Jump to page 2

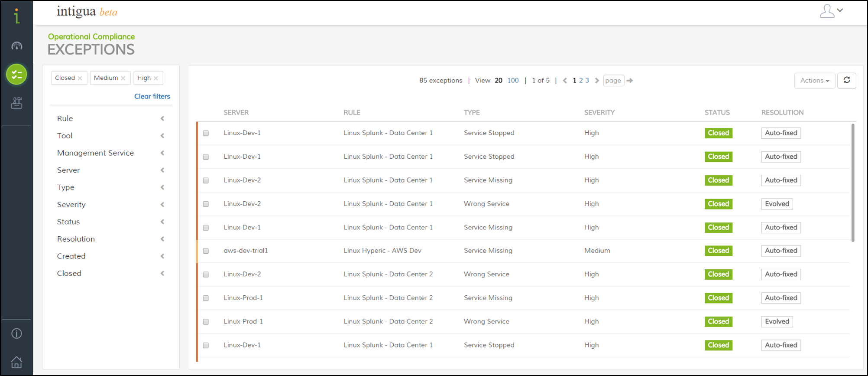[x=581, y=81]
